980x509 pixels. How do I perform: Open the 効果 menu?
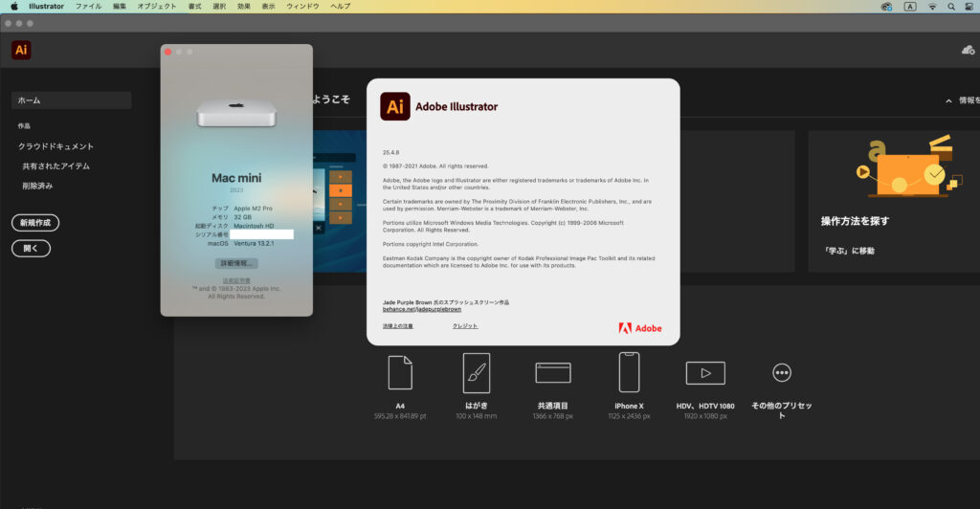click(x=244, y=7)
